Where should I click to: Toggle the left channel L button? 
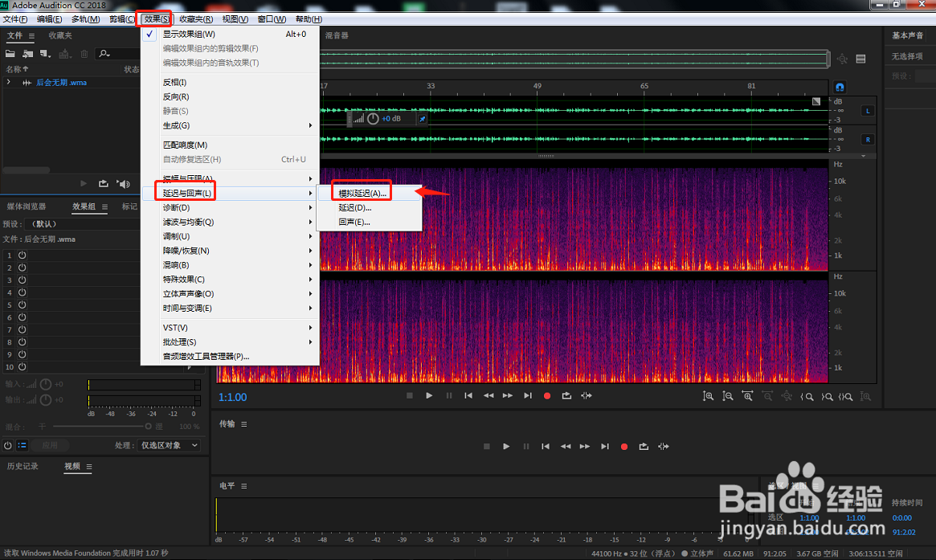pos(868,111)
